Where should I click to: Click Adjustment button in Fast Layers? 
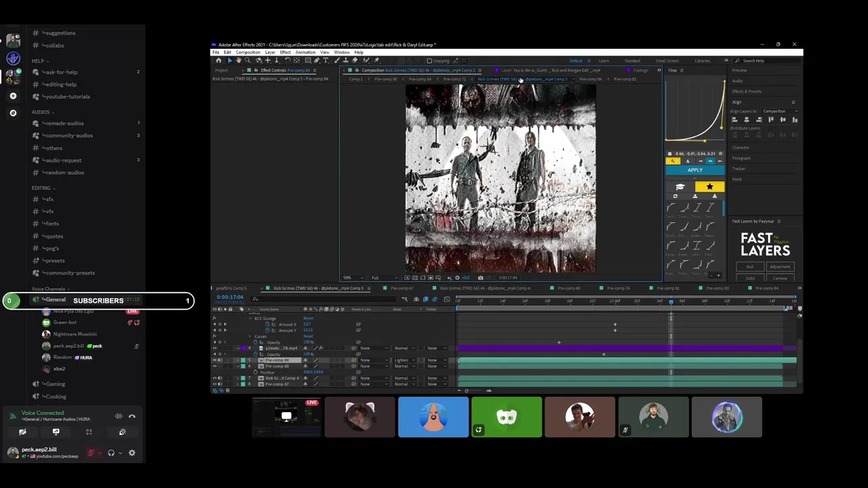(781, 266)
